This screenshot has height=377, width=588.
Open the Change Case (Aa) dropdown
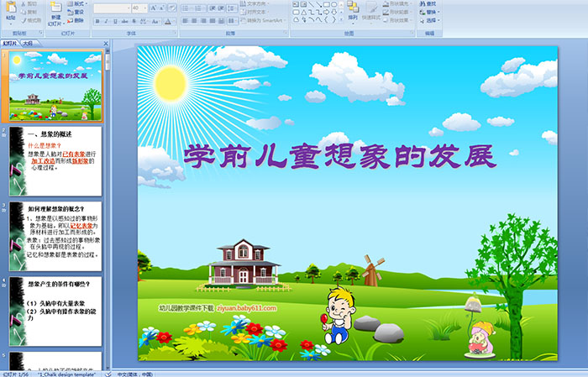155,21
